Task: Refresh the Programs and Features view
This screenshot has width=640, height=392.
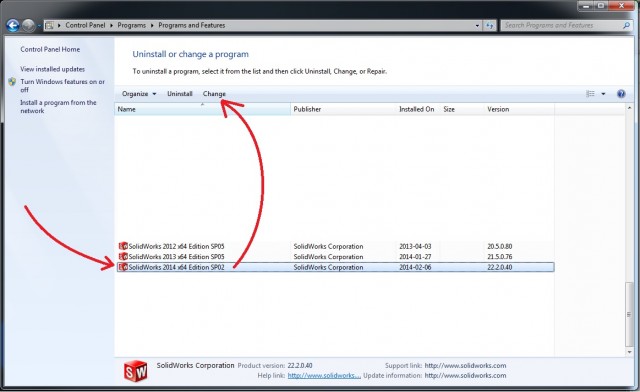Action: pos(490,25)
